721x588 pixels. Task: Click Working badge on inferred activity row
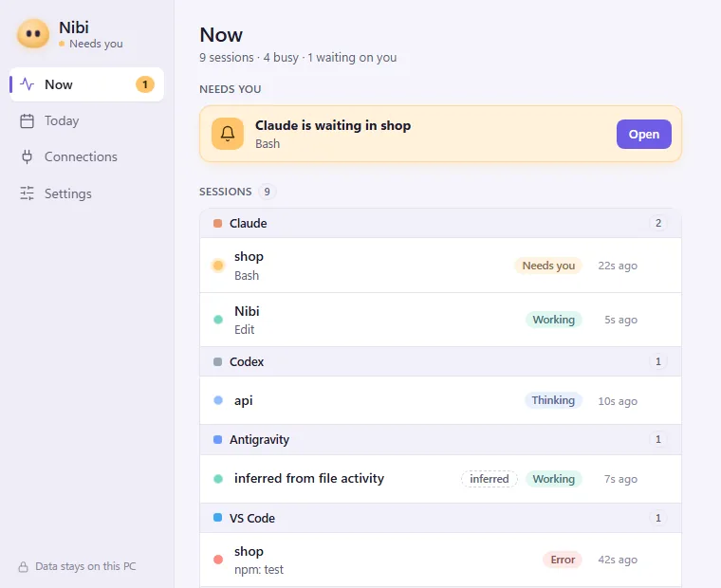(554, 479)
